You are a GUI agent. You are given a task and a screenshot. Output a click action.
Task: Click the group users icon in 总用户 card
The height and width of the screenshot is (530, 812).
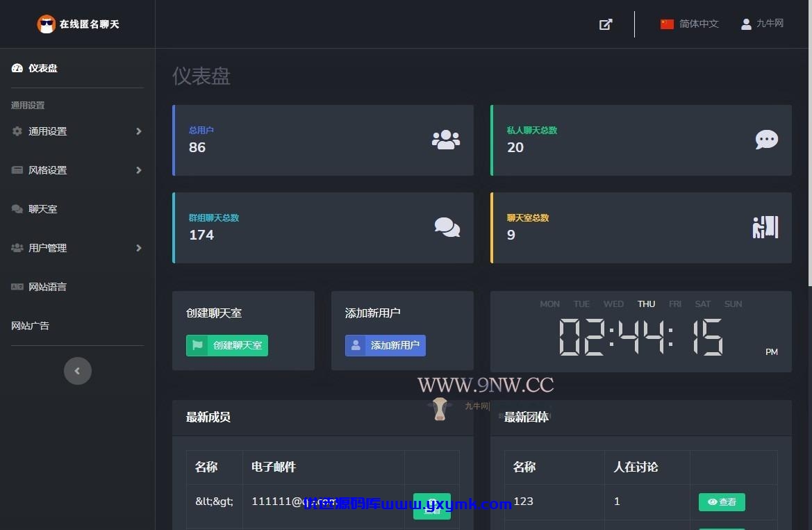(446, 140)
